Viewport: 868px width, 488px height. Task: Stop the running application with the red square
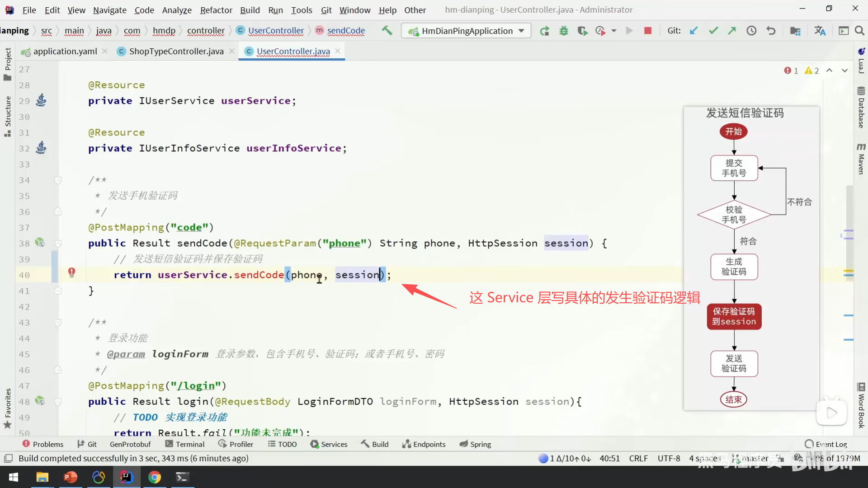[x=648, y=31]
